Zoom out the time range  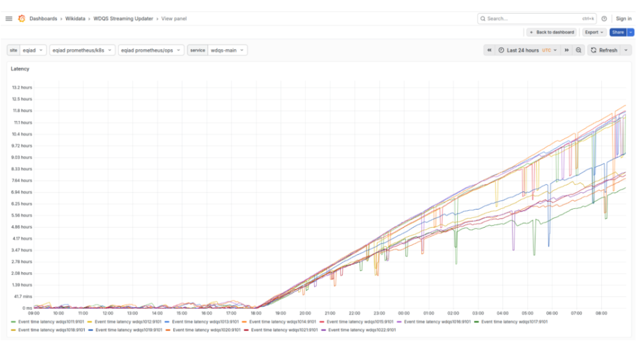[x=578, y=50]
